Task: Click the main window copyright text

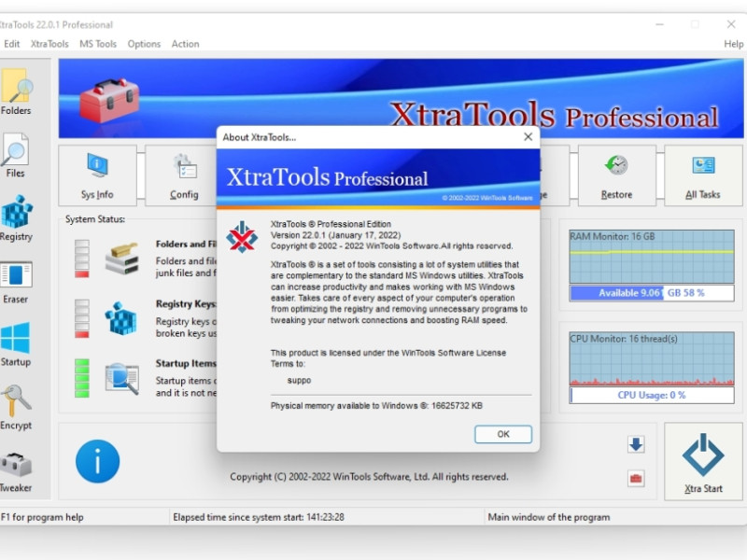Action: pos(369,477)
